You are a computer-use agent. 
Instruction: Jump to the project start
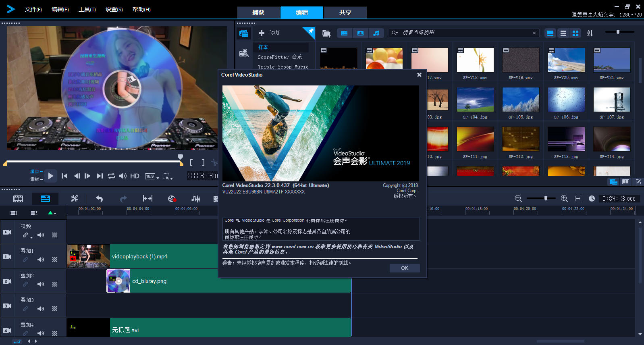tap(64, 176)
